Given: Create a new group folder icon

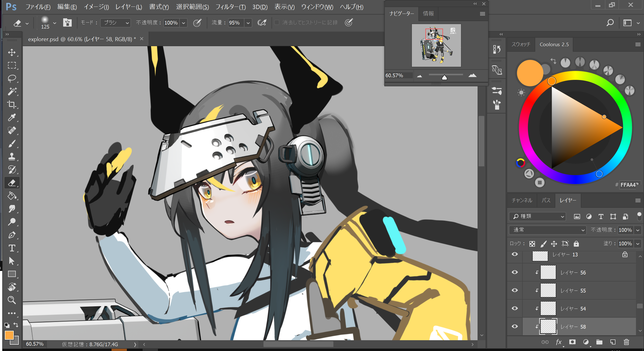Looking at the screenshot, I should (x=599, y=342).
